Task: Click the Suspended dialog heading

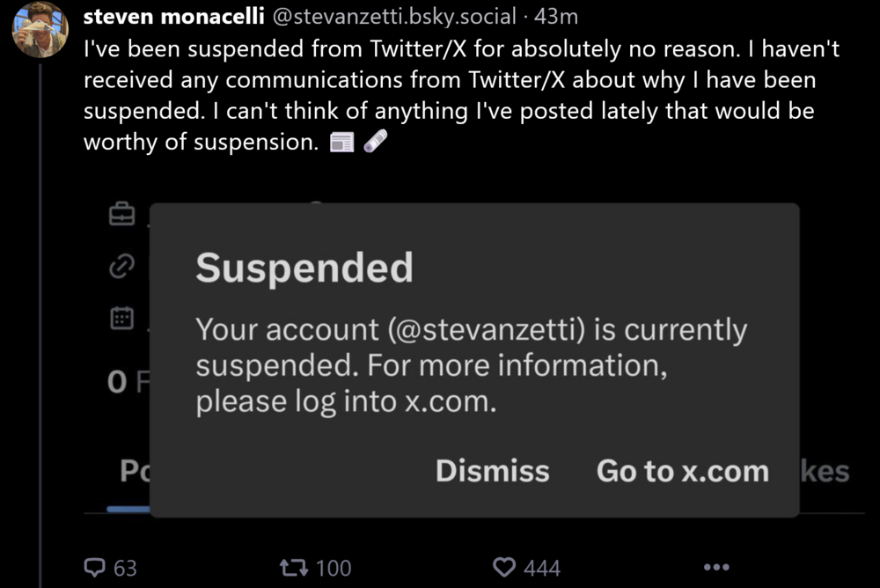Action: click(304, 268)
